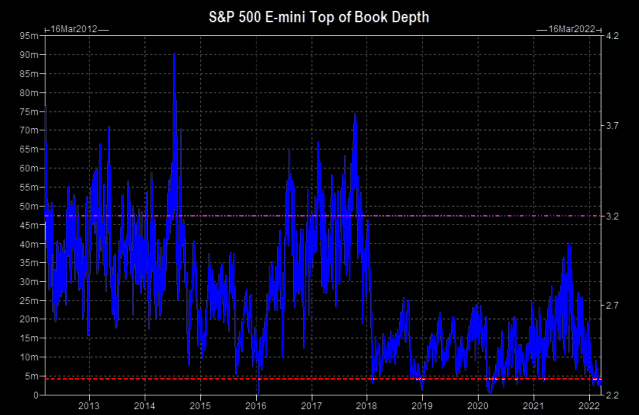Click the 35m label on left axis
The width and height of the screenshot is (639, 415).
[29, 263]
